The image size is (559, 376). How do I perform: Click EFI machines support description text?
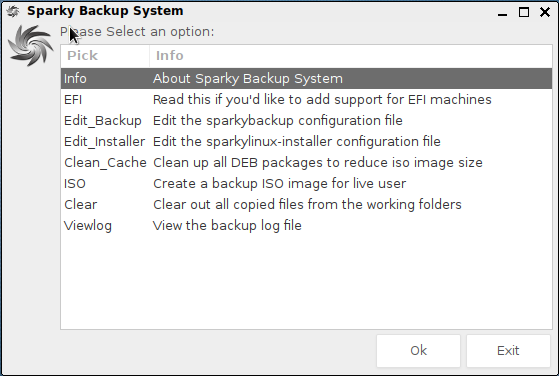(322, 99)
